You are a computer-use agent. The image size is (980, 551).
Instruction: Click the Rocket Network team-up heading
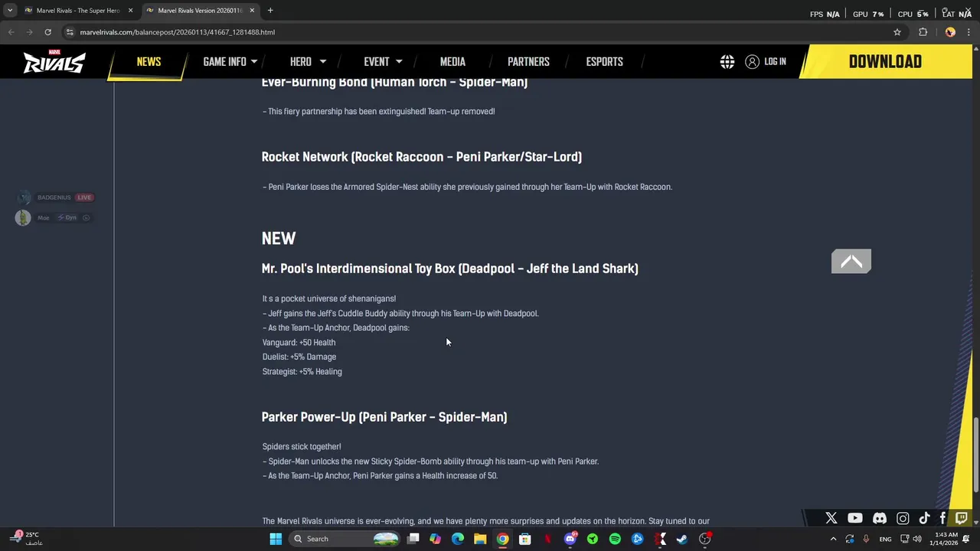tap(422, 157)
